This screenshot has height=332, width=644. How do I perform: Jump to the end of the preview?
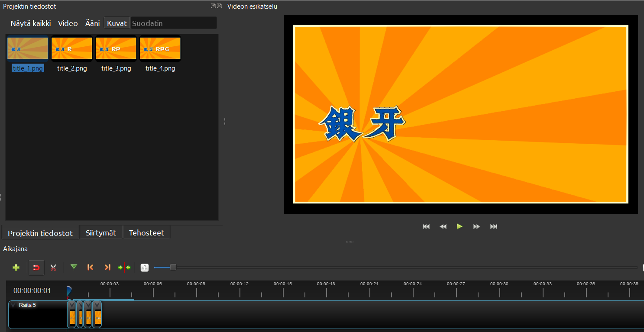(x=493, y=226)
